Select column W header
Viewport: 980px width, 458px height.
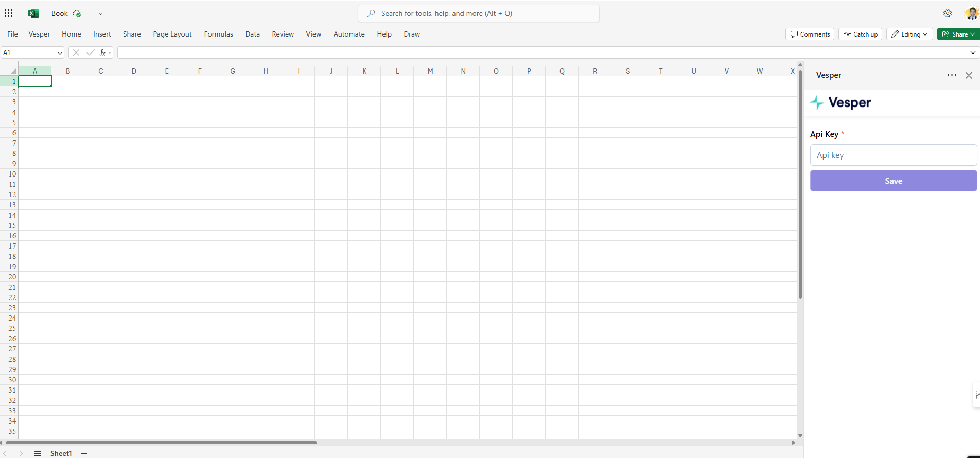[x=760, y=71]
